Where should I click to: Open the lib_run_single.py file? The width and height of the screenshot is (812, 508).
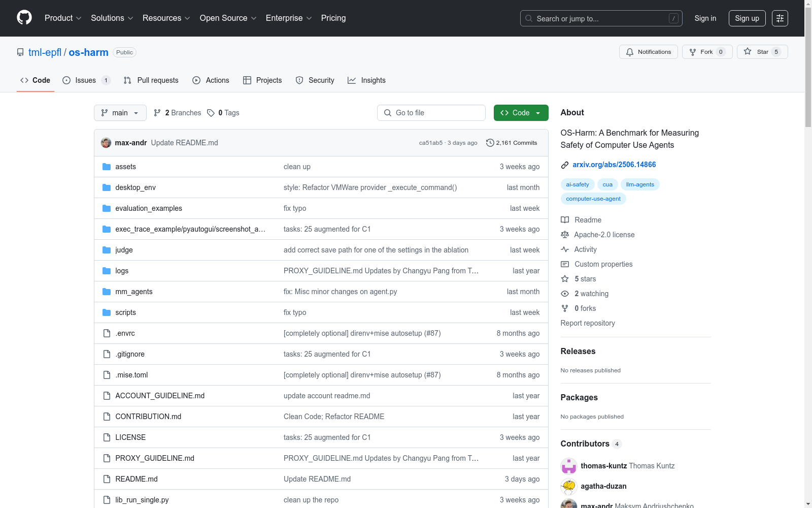tap(142, 500)
